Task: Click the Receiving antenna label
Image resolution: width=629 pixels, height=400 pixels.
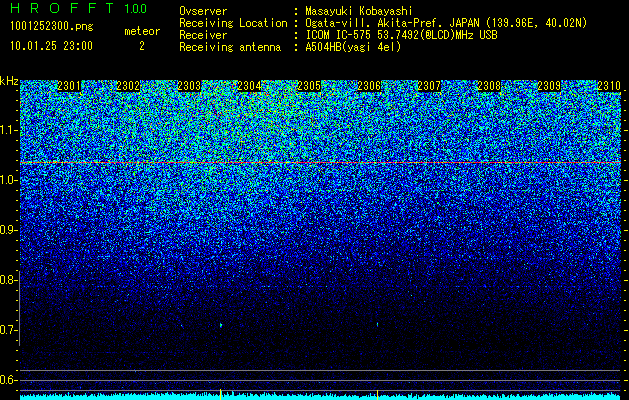Action: pyautogui.click(x=230, y=47)
